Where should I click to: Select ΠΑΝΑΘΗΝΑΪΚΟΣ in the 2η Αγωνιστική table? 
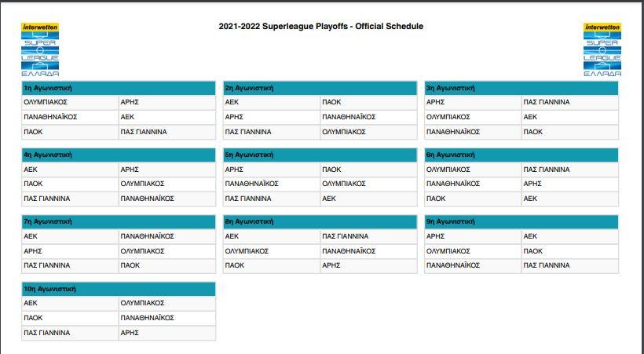(x=349, y=117)
